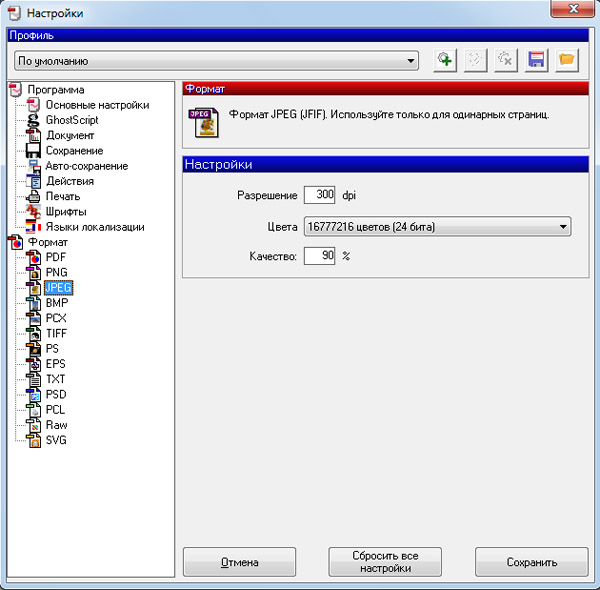Select PDF format in the tree

pyautogui.click(x=55, y=257)
